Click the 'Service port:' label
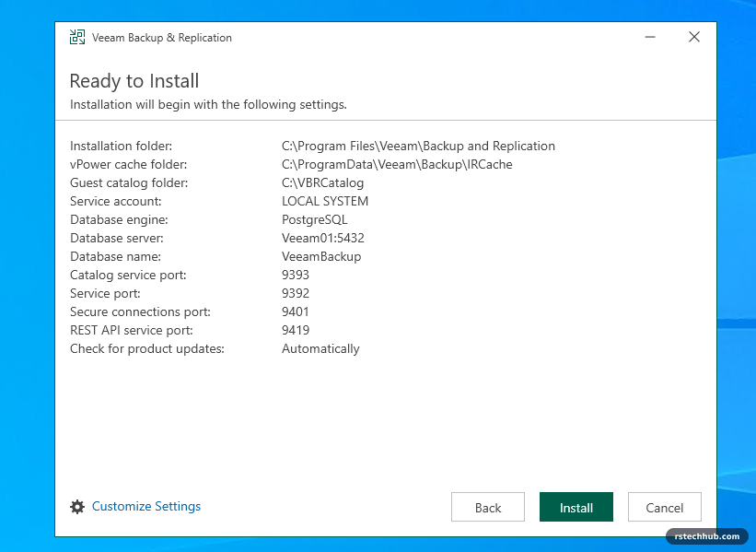 (105, 293)
